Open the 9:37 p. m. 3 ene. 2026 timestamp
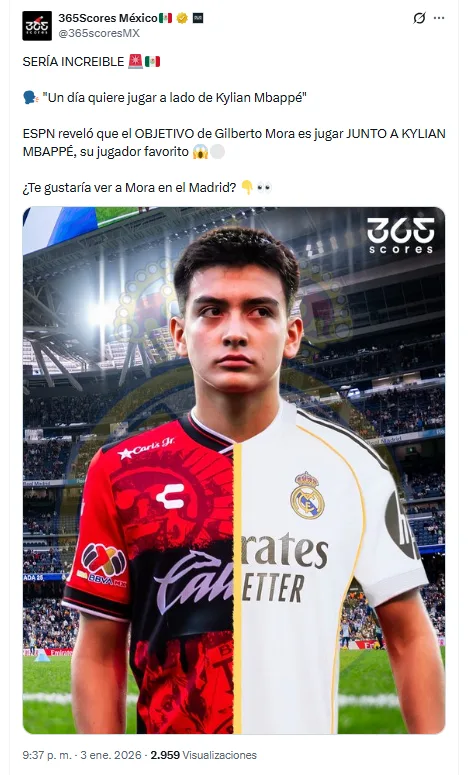 [x=83, y=755]
